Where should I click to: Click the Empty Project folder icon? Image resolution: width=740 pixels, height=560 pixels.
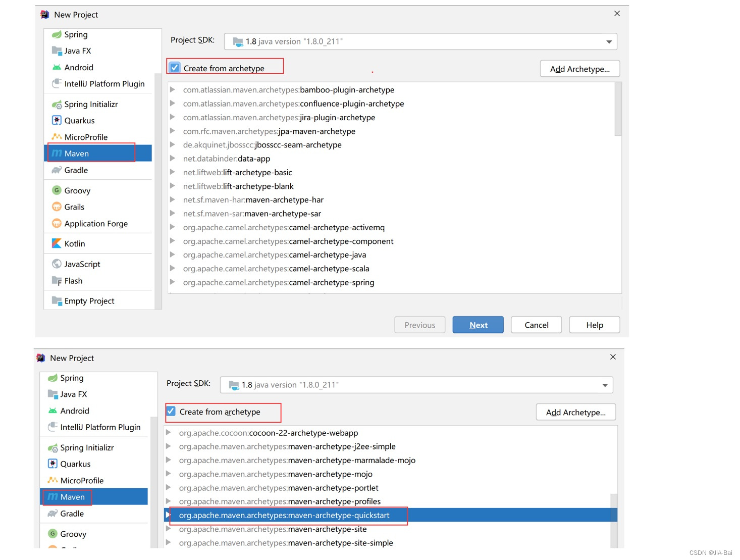pyautogui.click(x=57, y=300)
